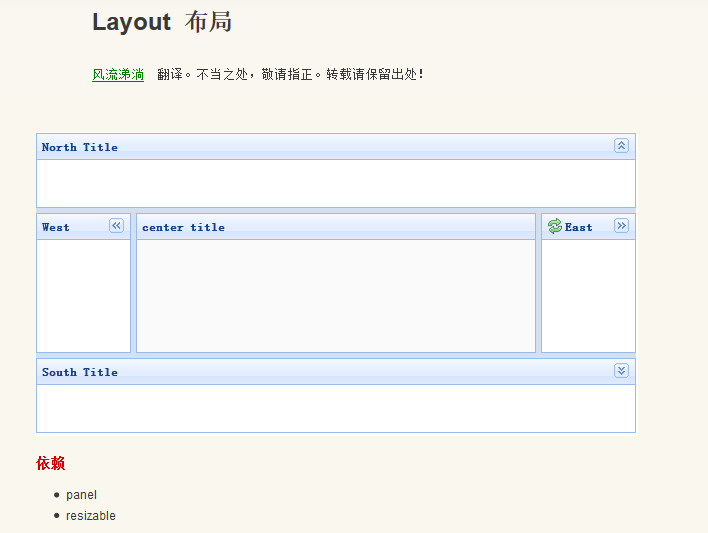Image resolution: width=708 pixels, height=533 pixels.
Task: Collapse the East panel
Action: 621,225
